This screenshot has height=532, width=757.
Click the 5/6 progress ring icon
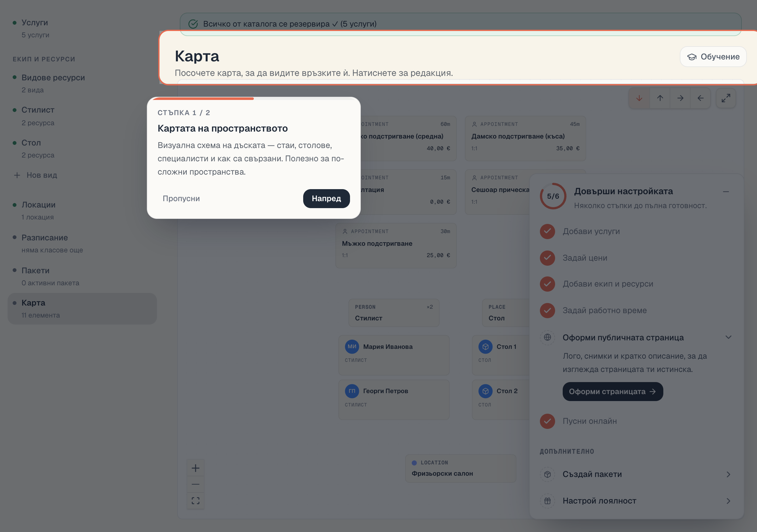pos(553,196)
